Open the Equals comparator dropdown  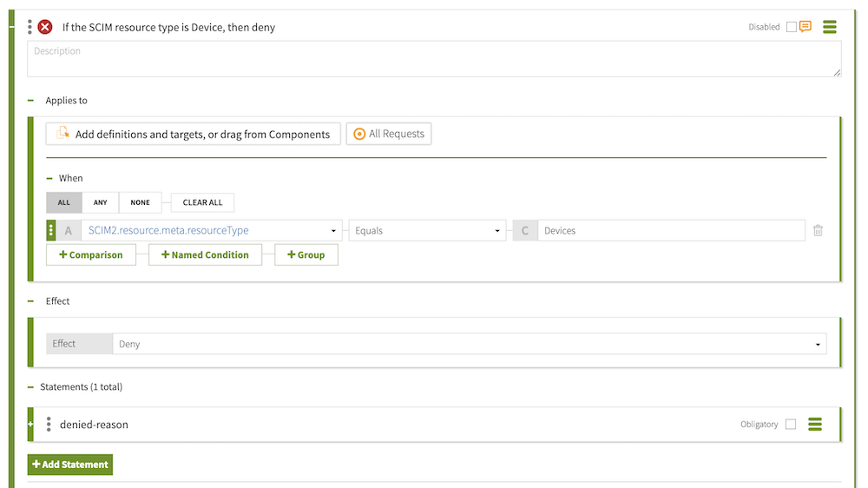427,231
